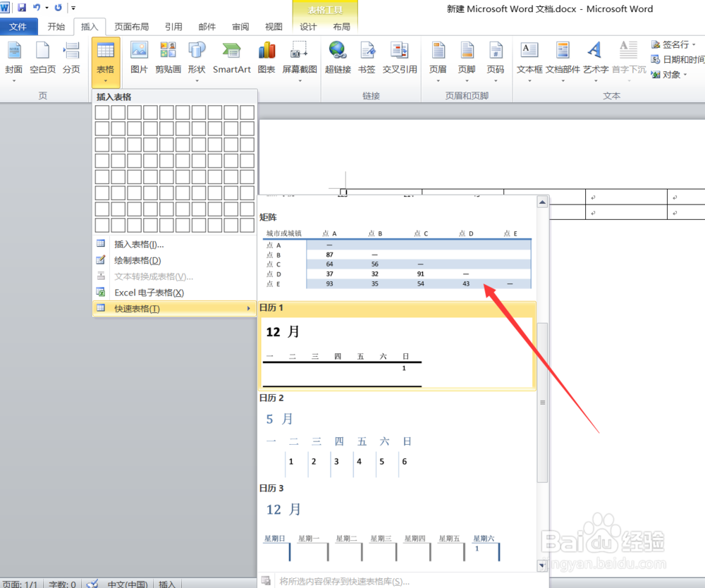Screen dimensions: 705x588
Task: Click the word count 字数: 0
Action: [x=62, y=584]
